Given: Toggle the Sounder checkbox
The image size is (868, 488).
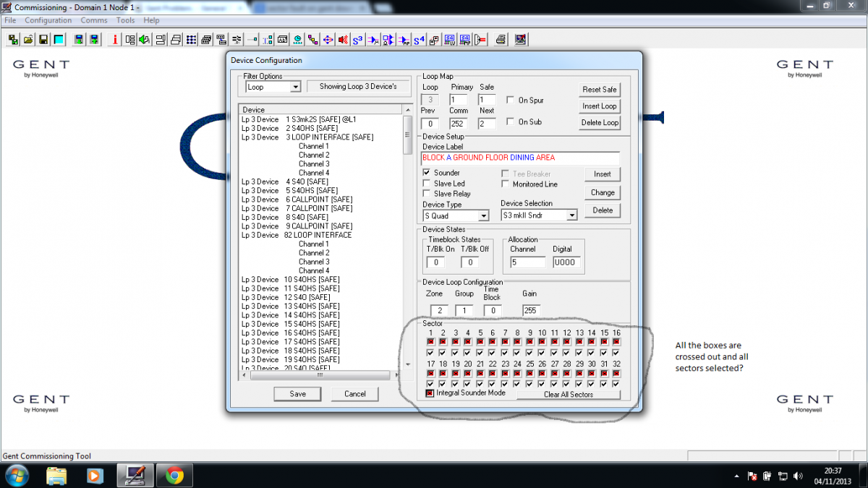Looking at the screenshot, I should click(427, 174).
